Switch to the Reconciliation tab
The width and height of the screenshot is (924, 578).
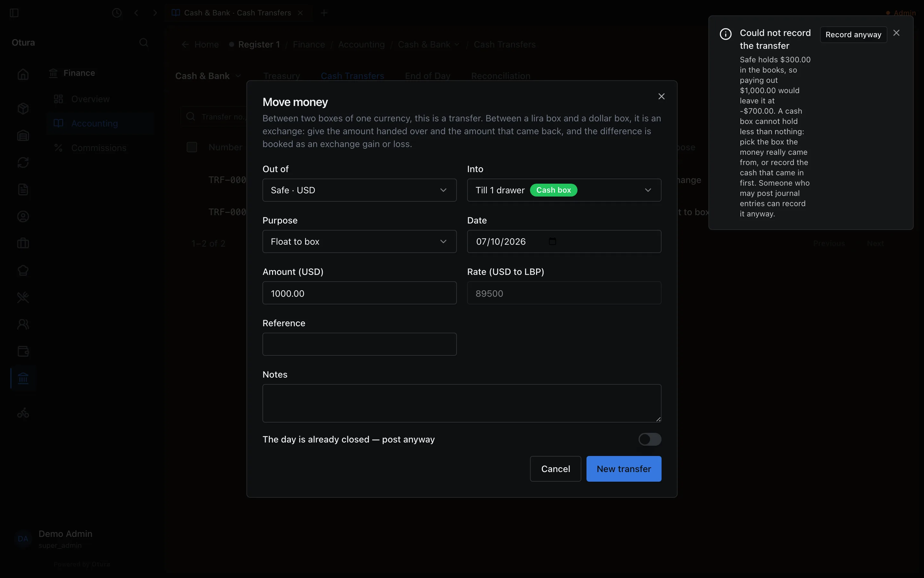click(x=501, y=76)
